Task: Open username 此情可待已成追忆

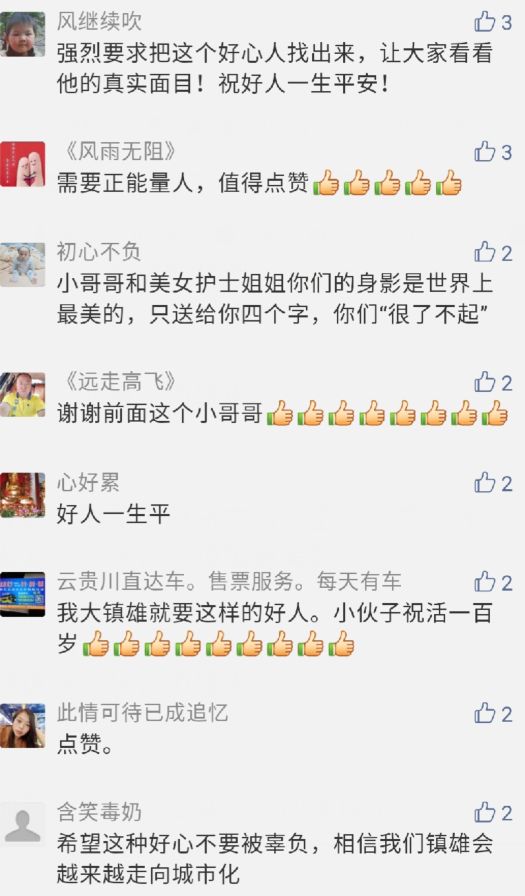Action: (x=142, y=713)
